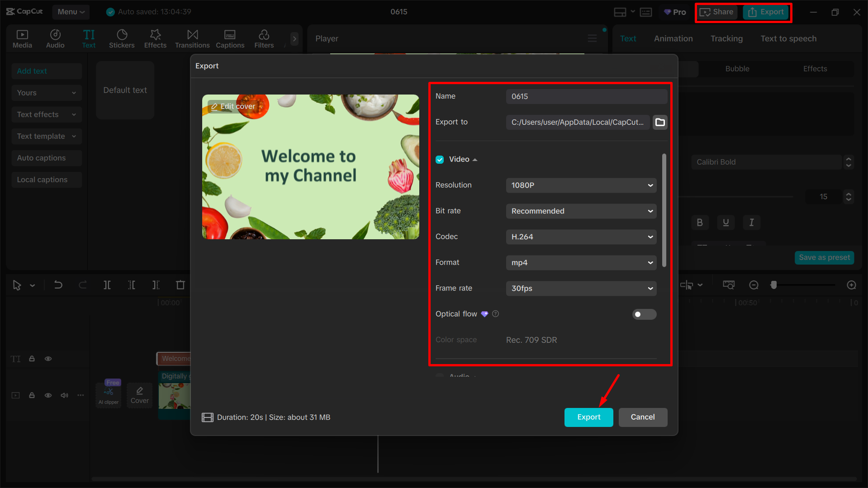Open the Effects panel
868x488 pixels.
(x=155, y=38)
